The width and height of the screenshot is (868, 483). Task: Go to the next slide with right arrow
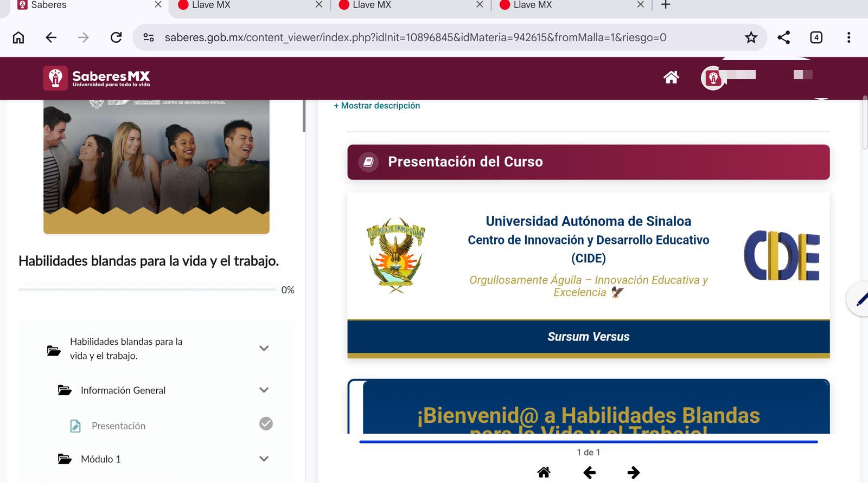633,473
